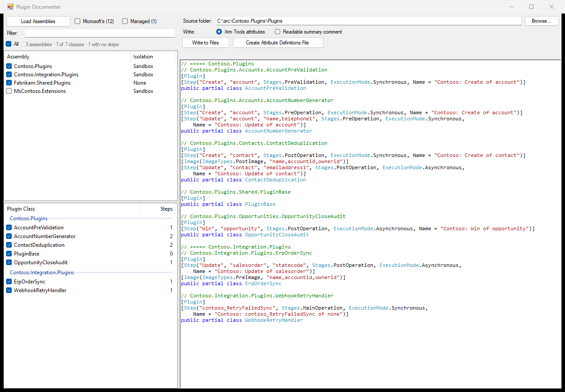
Task: Click 'public partial class PluginBase' code line
Action: point(228,204)
